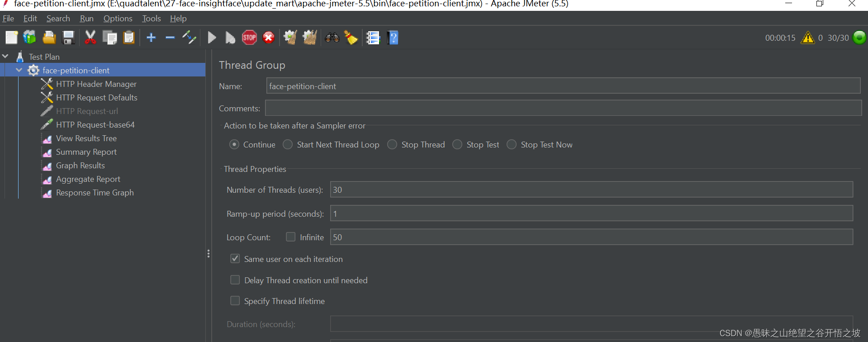868x342 pixels.
Task: Click the Number of Threads field
Action: coord(592,190)
